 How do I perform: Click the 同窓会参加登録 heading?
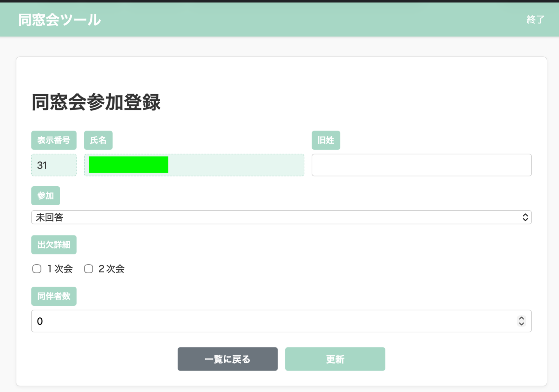point(96,102)
